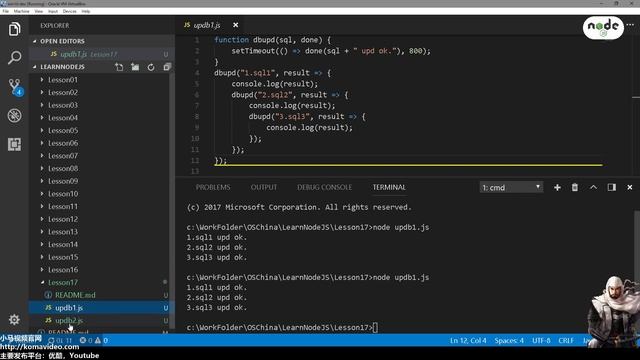This screenshot has height=360, width=640.
Task: Collapse the OPEN EDITORS section
Action: tap(102, 41)
